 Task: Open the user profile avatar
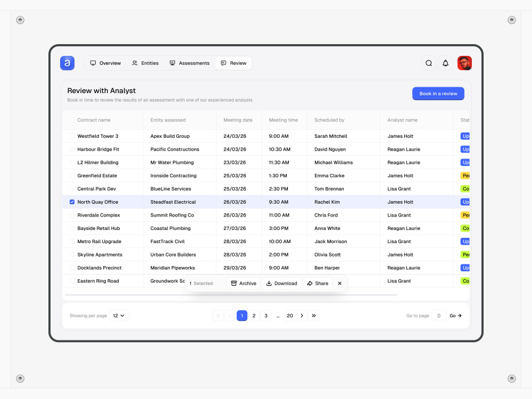464,63
